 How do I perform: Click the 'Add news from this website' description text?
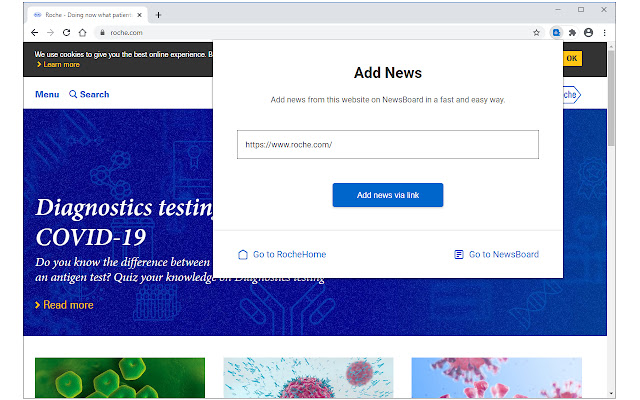[x=388, y=100]
